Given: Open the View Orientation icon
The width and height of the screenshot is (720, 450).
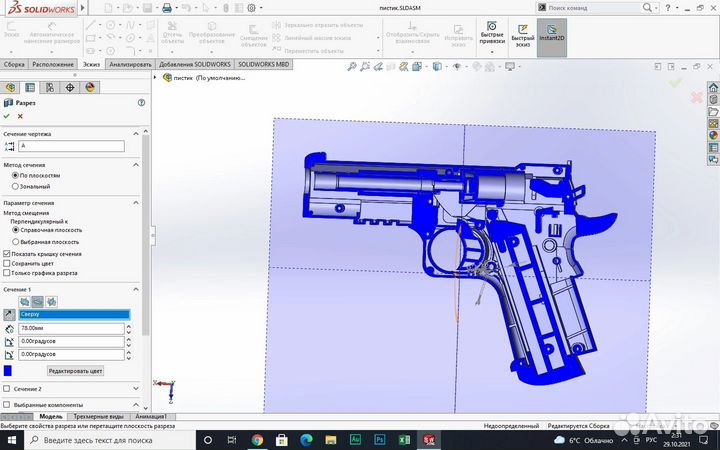Looking at the screenshot, I should click(417, 67).
